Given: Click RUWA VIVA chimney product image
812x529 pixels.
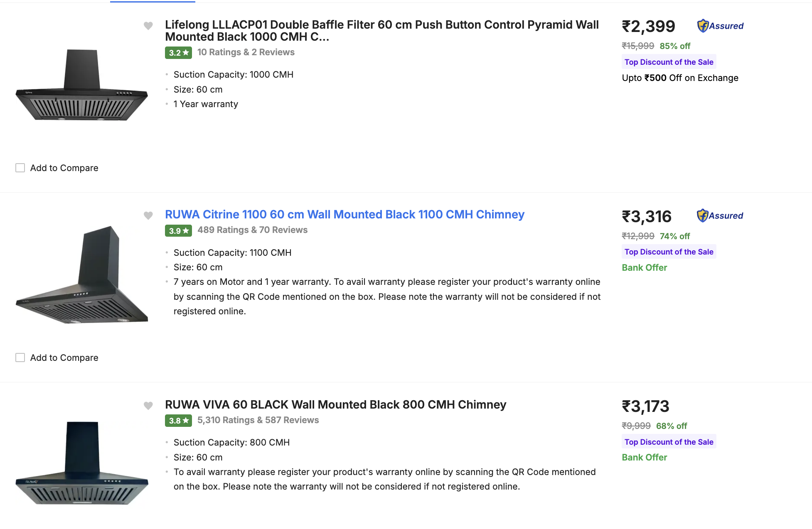Looking at the screenshot, I should point(82,463).
